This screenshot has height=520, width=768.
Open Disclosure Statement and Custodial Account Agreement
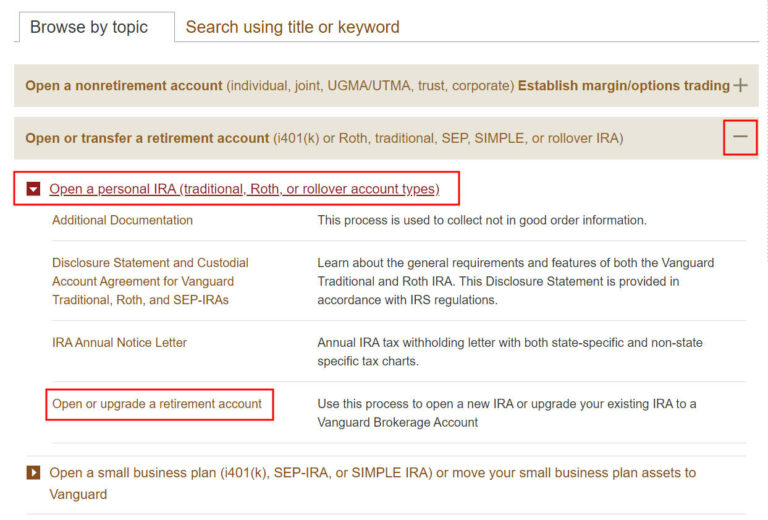click(150, 281)
